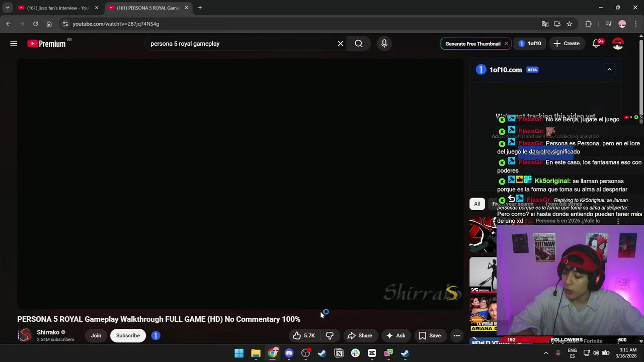644x362 pixels.
Task: Open Chrome extensions puzzle icon
Action: (588, 24)
